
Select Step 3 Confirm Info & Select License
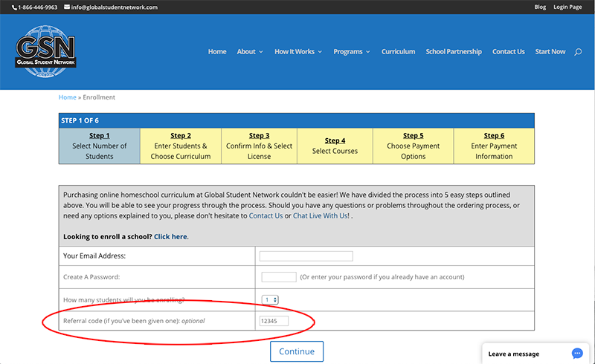[259, 146]
